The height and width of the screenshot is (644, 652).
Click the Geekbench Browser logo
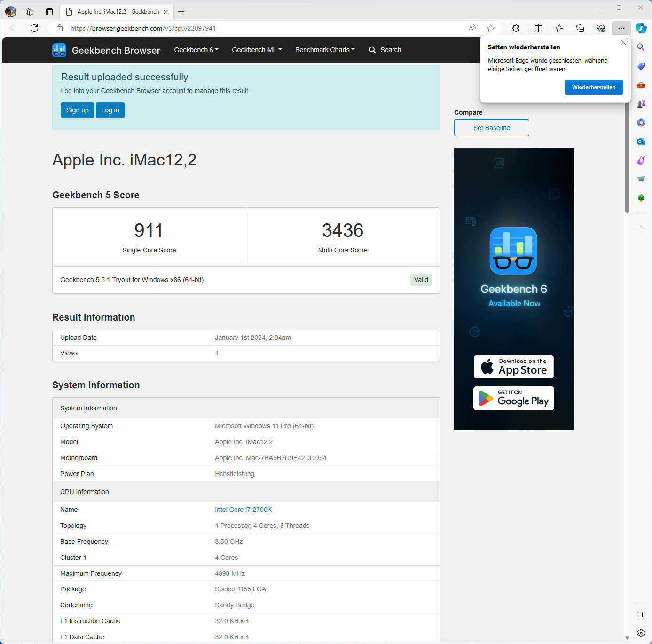106,50
